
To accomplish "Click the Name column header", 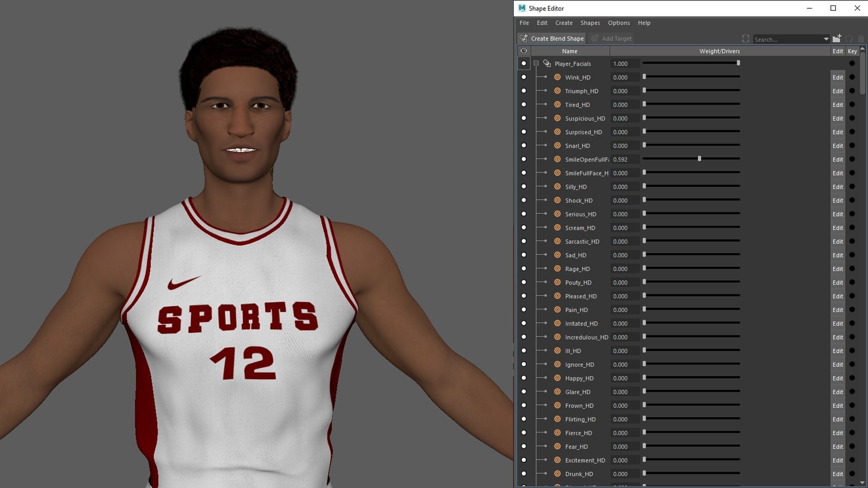I will (x=570, y=51).
